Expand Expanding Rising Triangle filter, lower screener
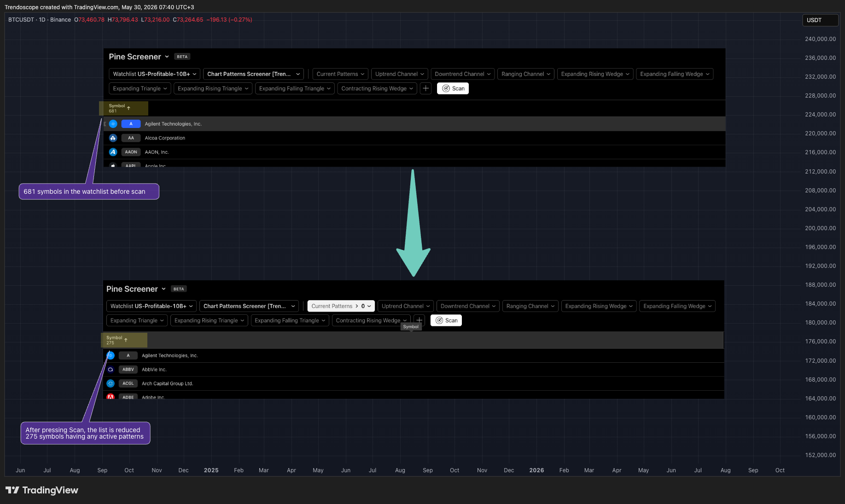This screenshot has width=845, height=504. [x=209, y=320]
